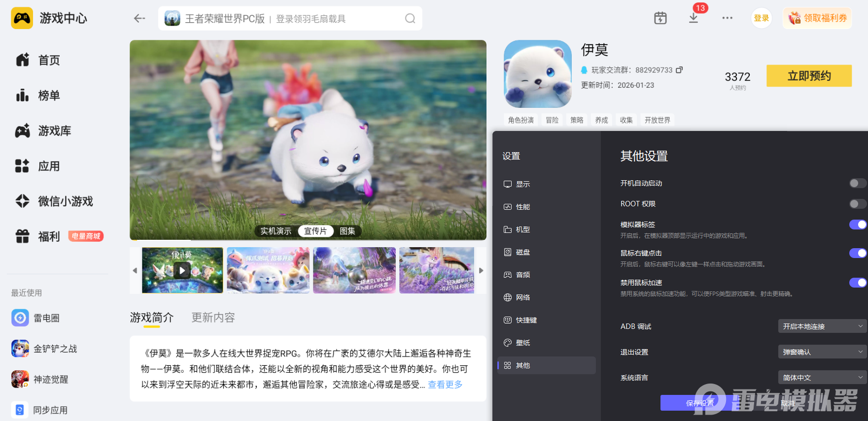This screenshot has width=868, height=421.
Task: Click the 微信小游戏 icon
Action: [x=23, y=201]
